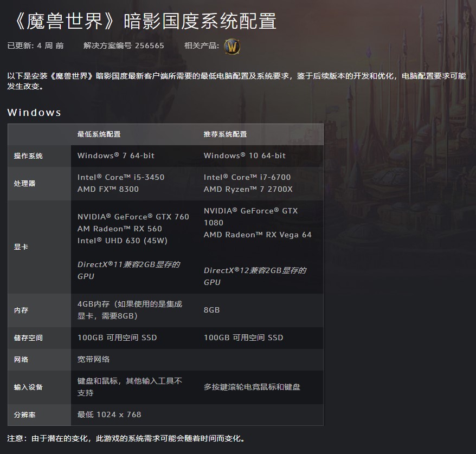Select the cell 宽带网络
This screenshot has width=476, height=454.
(93, 359)
